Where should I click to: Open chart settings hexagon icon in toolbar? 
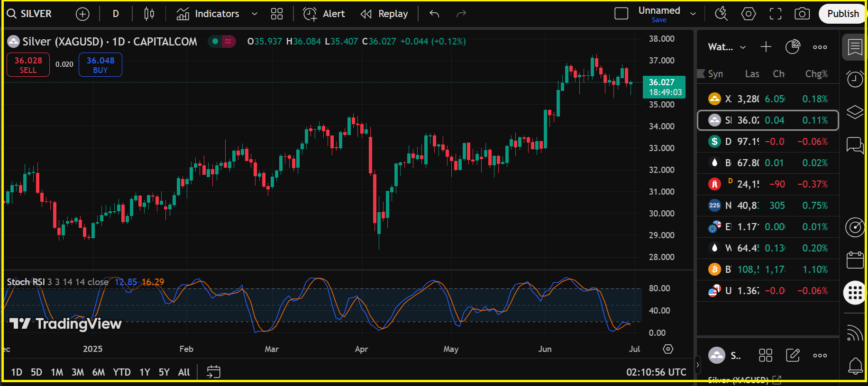click(x=748, y=14)
